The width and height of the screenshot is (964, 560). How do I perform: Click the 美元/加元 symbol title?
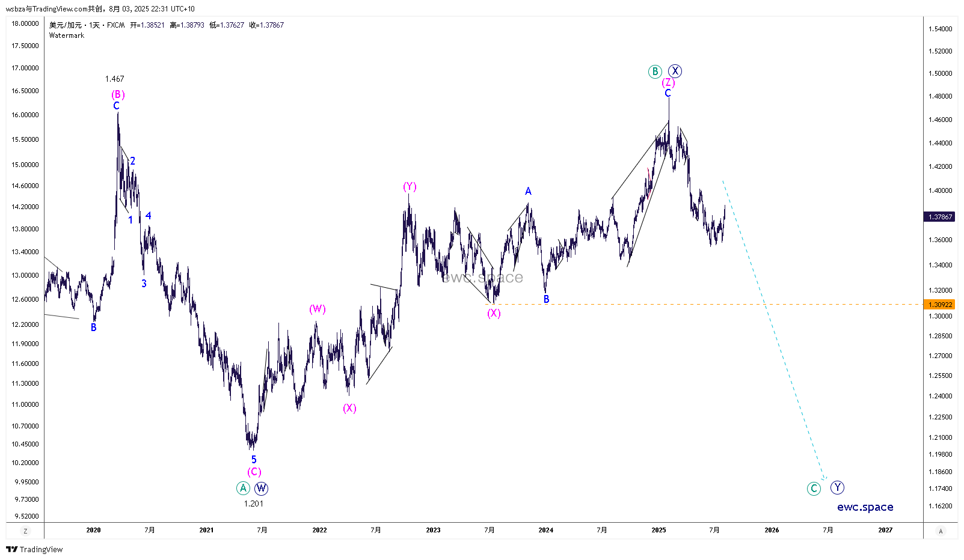(66, 25)
